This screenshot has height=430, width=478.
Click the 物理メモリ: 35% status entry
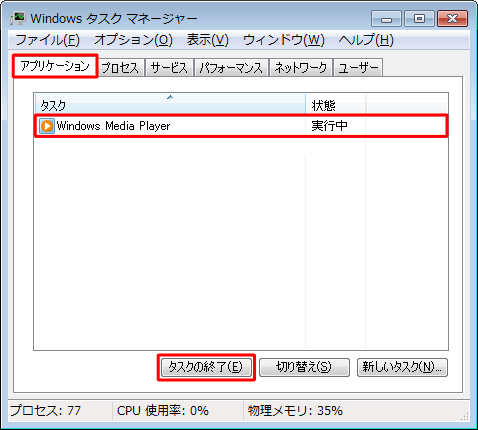295,411
